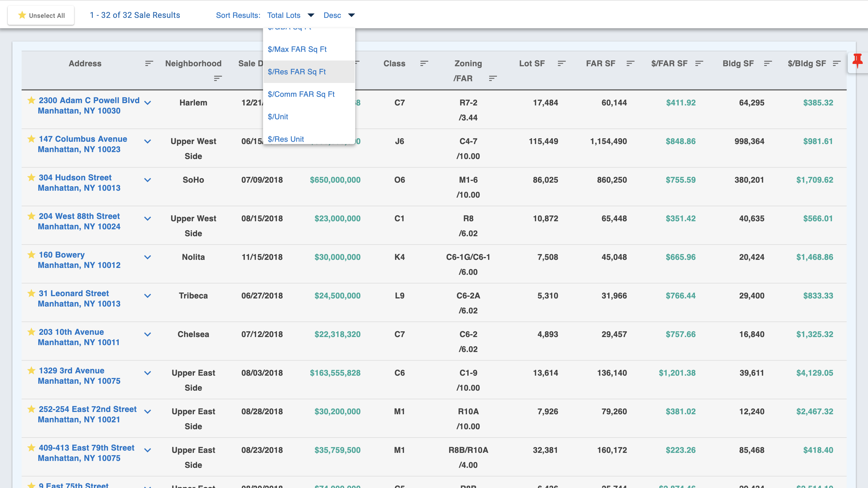Expand 147 Columbus Avenue row chevron
The width and height of the screenshot is (868, 488).
147,141
